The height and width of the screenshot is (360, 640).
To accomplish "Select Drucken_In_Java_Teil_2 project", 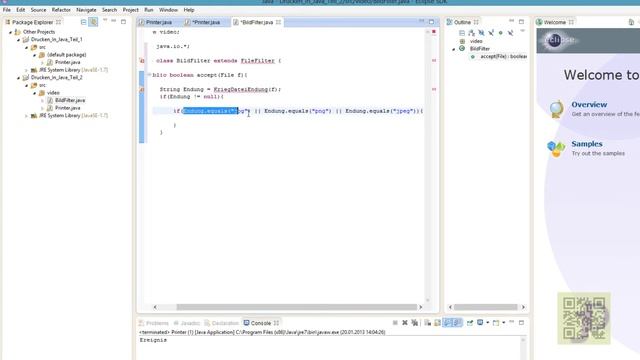I will [x=56, y=77].
